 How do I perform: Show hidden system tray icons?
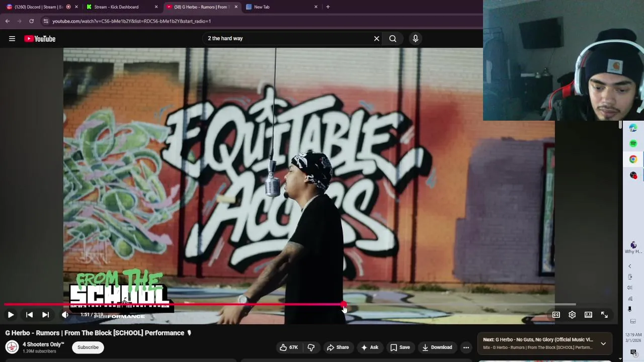(x=630, y=266)
